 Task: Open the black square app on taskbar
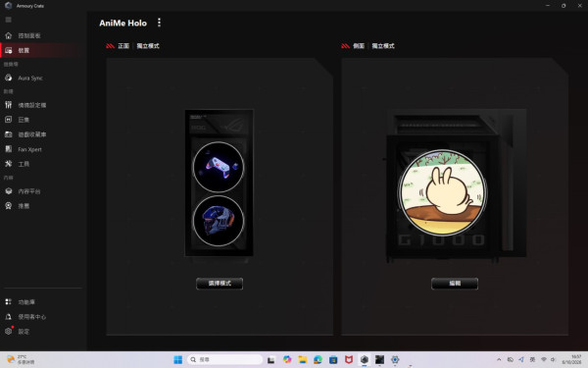379,360
